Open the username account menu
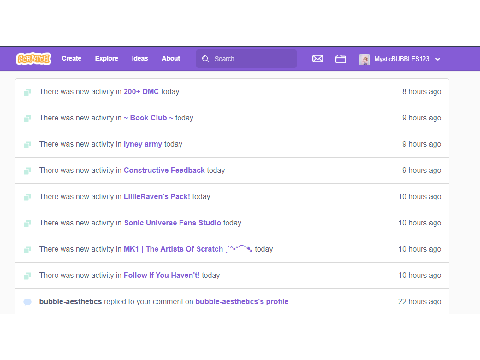 pyautogui.click(x=402, y=59)
